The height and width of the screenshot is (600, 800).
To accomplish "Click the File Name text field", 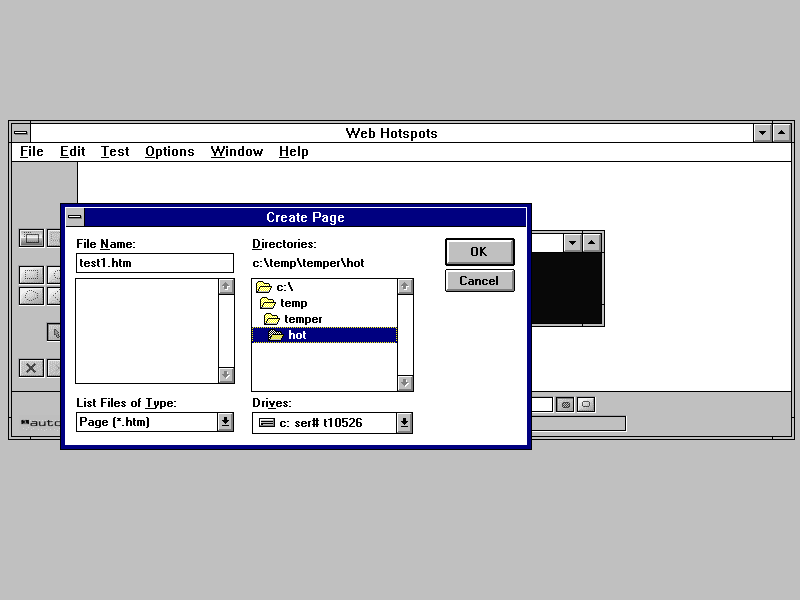I will click(x=154, y=264).
